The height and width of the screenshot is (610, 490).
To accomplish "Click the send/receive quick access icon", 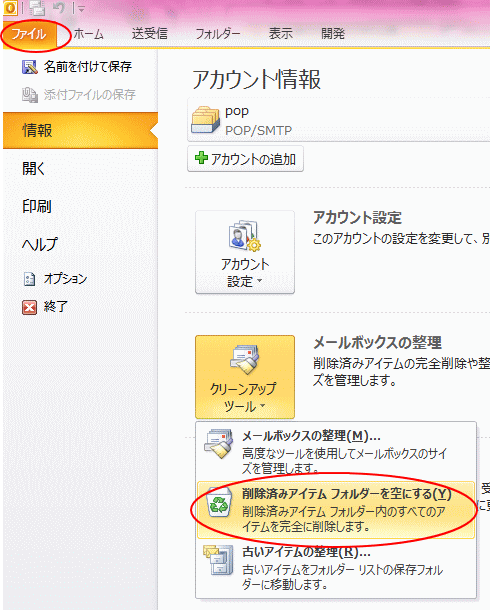I will (x=37, y=8).
